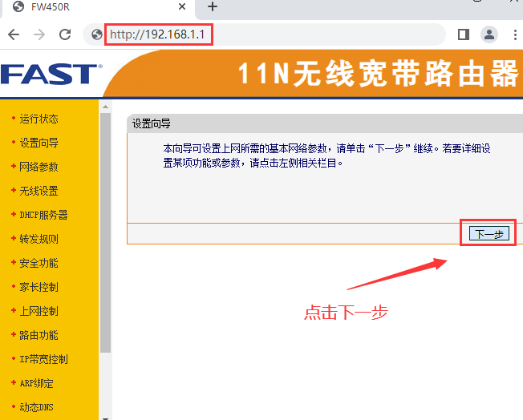The width and height of the screenshot is (523, 420).
Task: Open 家长控制 in the sidebar
Action: tap(39, 287)
